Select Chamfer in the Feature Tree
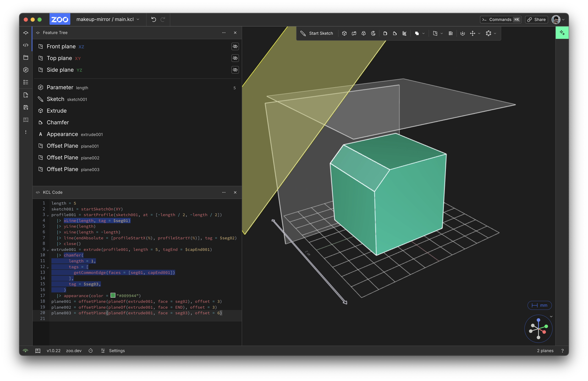Screen dimensions: 588x381 click(x=58, y=123)
